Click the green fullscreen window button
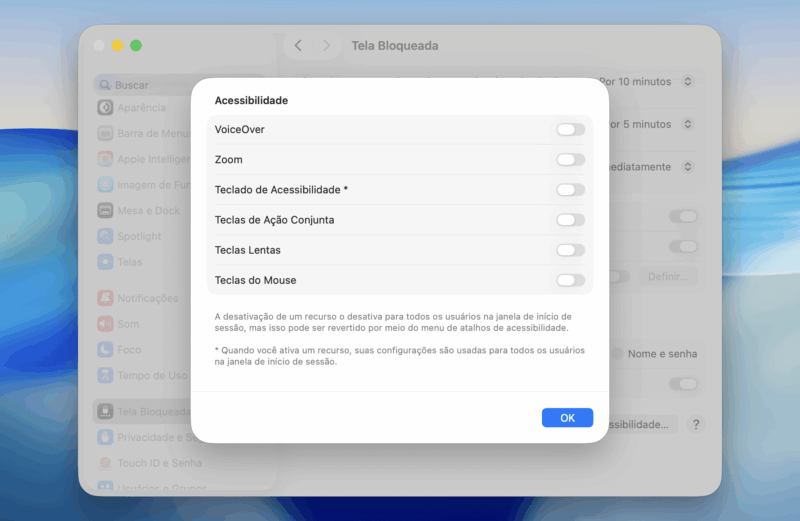This screenshot has width=800, height=521. coord(136,45)
